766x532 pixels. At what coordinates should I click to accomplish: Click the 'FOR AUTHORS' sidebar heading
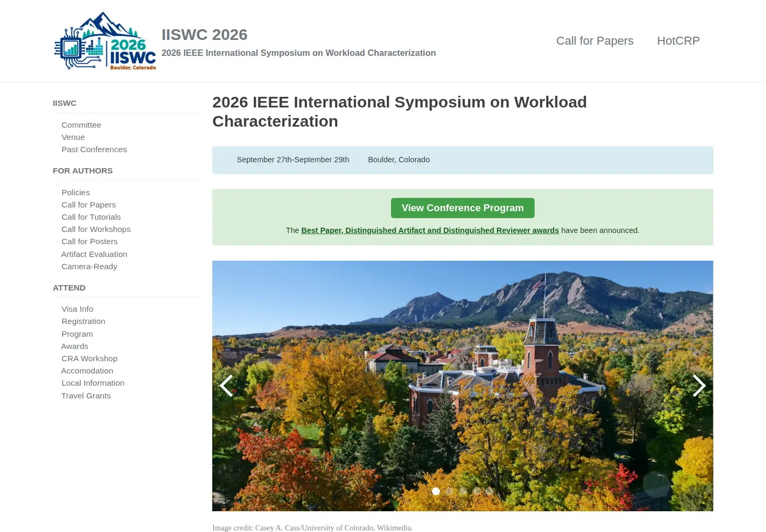coord(82,171)
